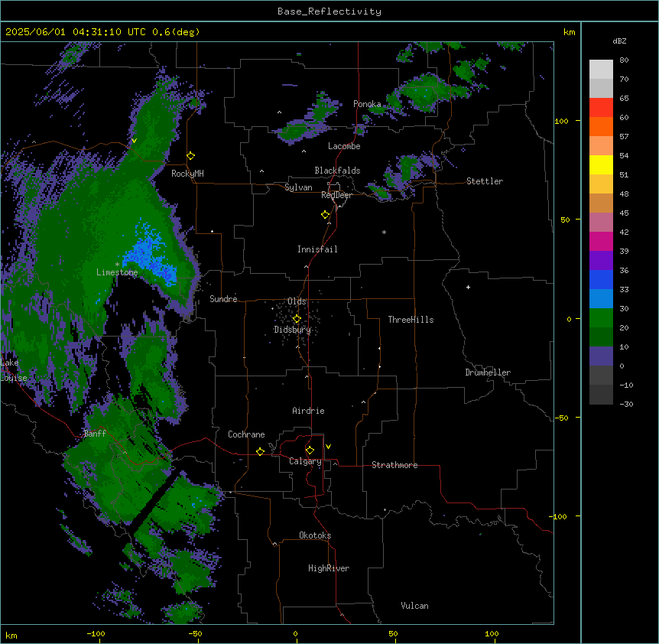
Task: Click the dBZ legend heading
Action: (x=619, y=41)
